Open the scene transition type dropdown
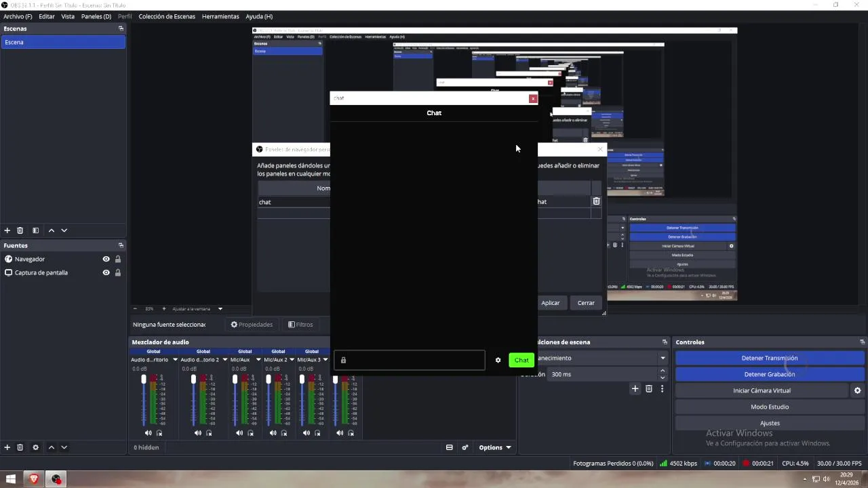This screenshot has height=488, width=868. click(x=663, y=358)
